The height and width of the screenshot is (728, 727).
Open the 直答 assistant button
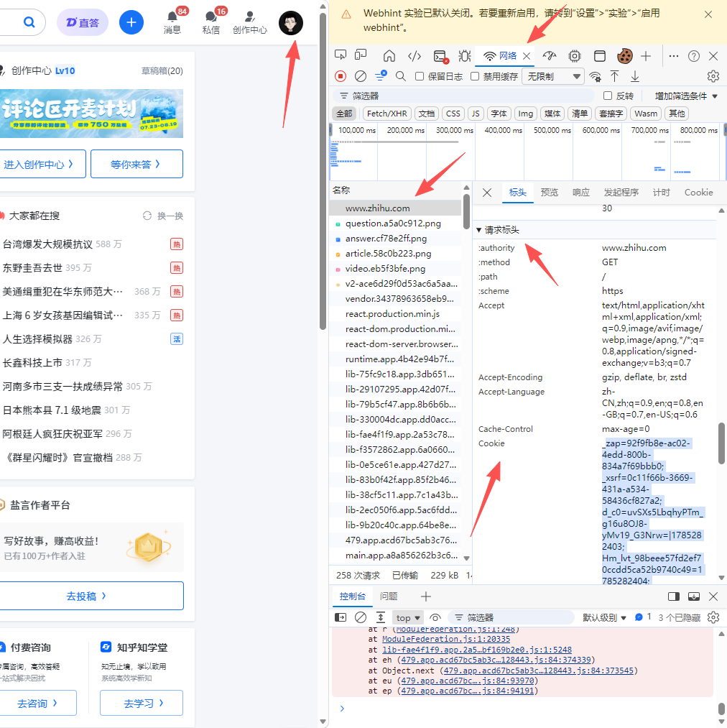pos(83,22)
